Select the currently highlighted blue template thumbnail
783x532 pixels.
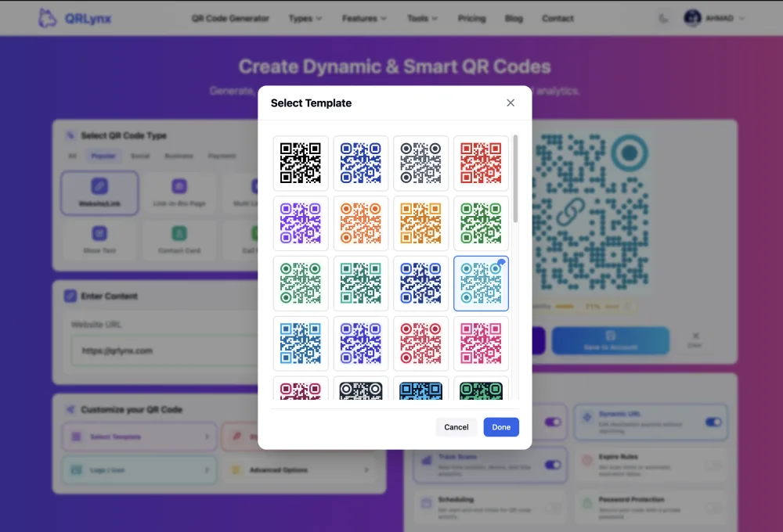481,283
